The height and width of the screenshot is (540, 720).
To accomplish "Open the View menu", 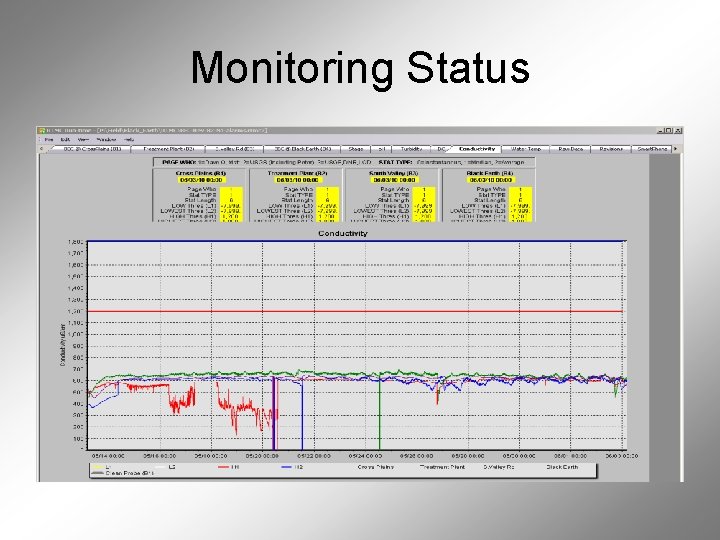I will (x=83, y=140).
